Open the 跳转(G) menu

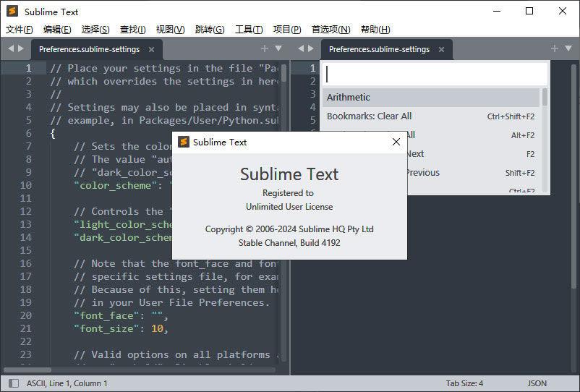[210, 29]
